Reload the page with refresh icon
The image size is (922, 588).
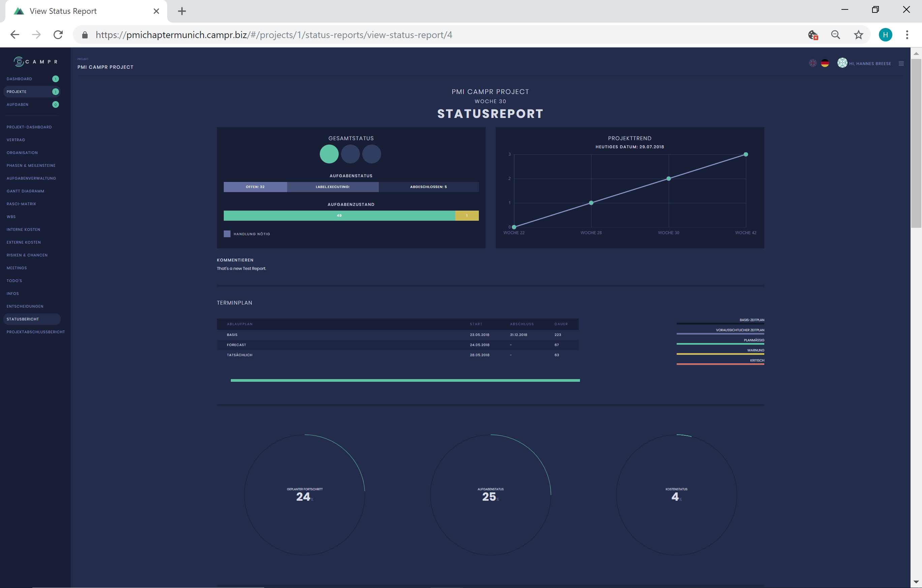coord(58,35)
